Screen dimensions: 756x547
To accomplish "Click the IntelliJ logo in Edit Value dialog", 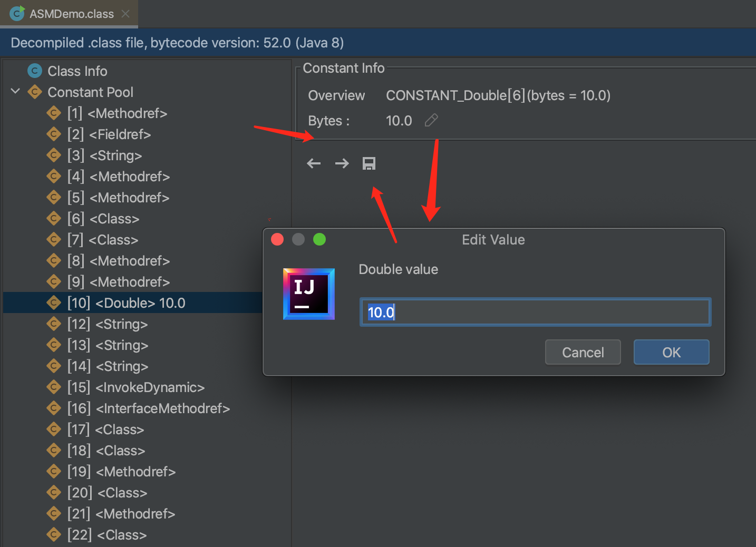I will tap(309, 294).
